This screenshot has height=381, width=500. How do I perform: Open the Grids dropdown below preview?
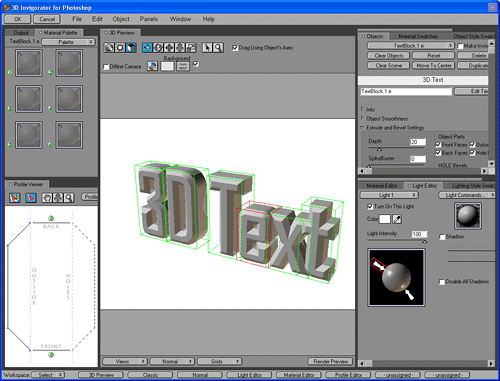pos(220,361)
